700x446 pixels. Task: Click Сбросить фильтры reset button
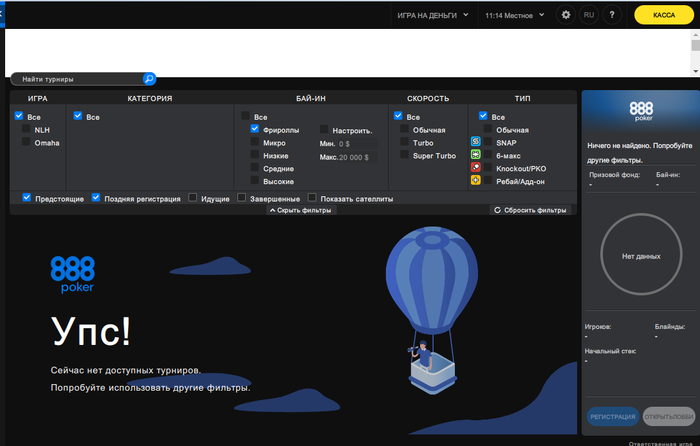530,210
